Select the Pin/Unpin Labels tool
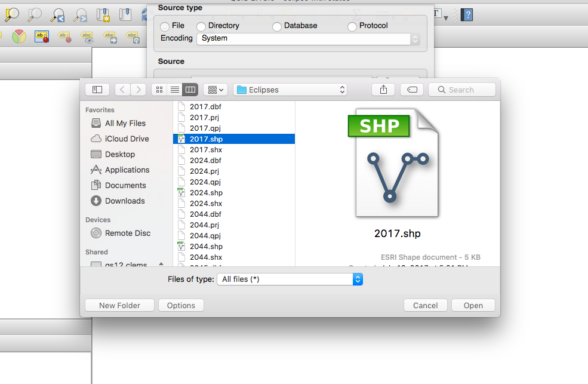The width and height of the screenshot is (588, 384). 64,37
